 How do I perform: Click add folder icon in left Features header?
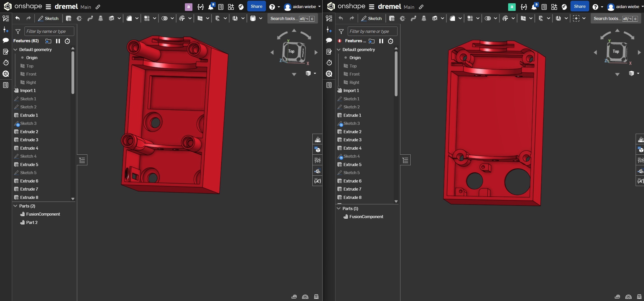point(48,41)
